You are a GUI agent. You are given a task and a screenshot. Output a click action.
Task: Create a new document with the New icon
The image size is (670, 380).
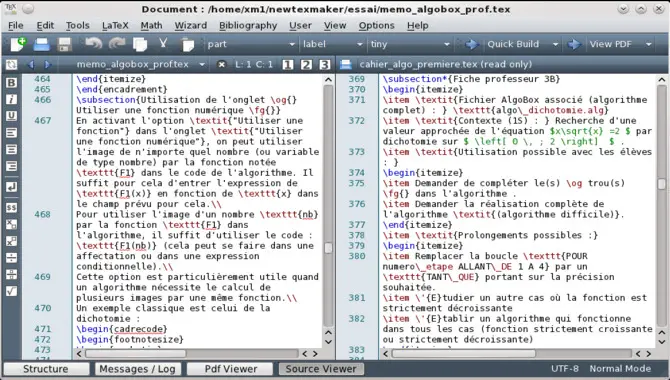tap(18, 44)
